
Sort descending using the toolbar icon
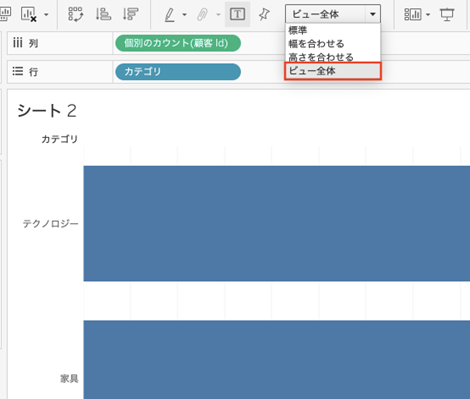pyautogui.click(x=130, y=14)
